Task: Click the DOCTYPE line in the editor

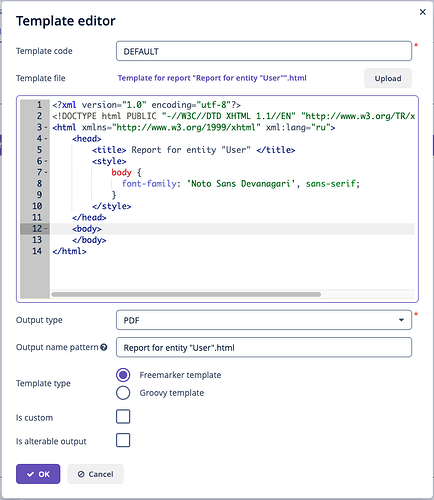Action: pyautogui.click(x=233, y=116)
